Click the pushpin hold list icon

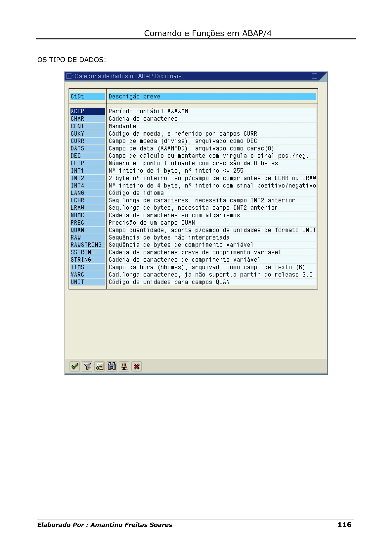(124, 366)
